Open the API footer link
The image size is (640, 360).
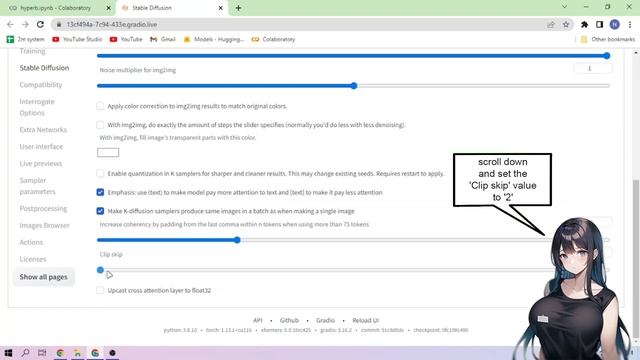(x=258, y=320)
